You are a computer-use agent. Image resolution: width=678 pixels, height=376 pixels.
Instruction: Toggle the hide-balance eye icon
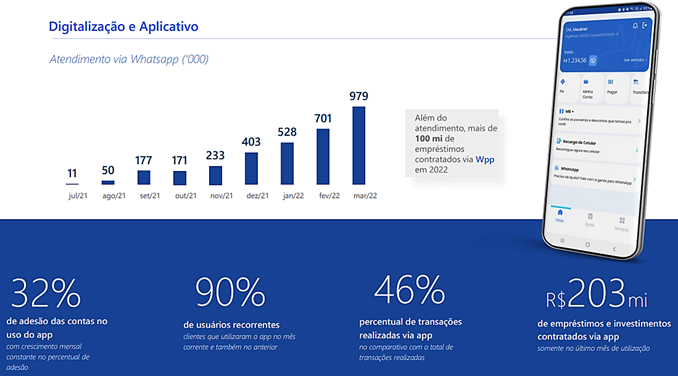(x=593, y=61)
